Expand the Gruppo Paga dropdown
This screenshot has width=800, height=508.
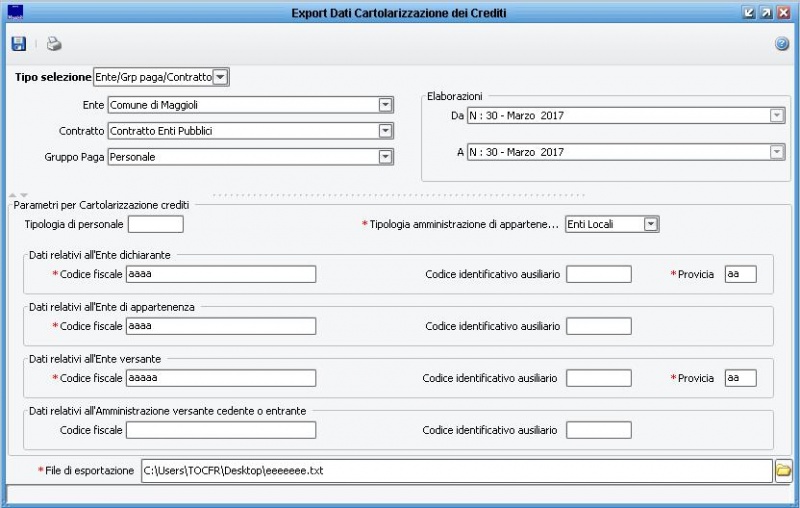click(386, 157)
